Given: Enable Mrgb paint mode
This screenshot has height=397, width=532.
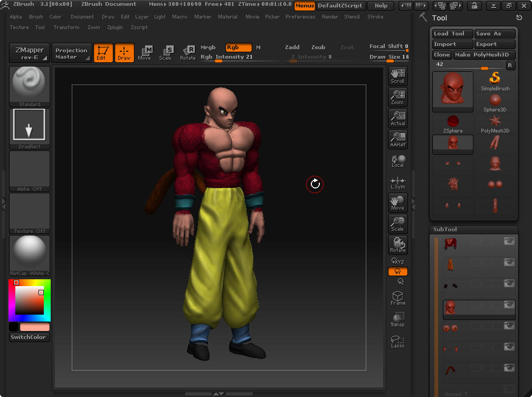Looking at the screenshot, I should (x=208, y=47).
